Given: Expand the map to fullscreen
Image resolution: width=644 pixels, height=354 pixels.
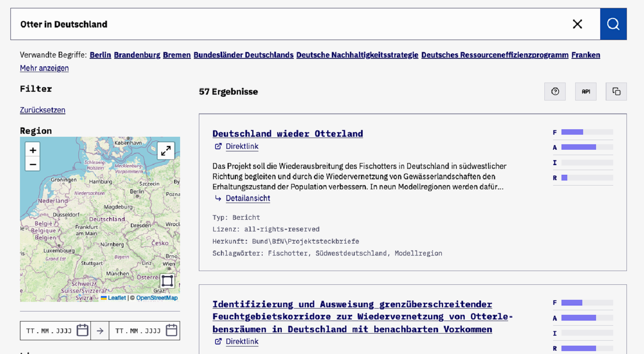Looking at the screenshot, I should [x=166, y=151].
